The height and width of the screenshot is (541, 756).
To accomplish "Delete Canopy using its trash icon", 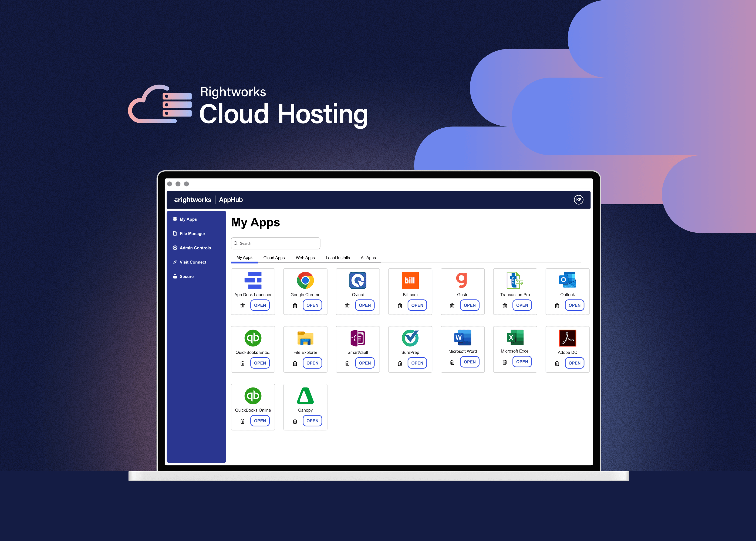I will [295, 421].
